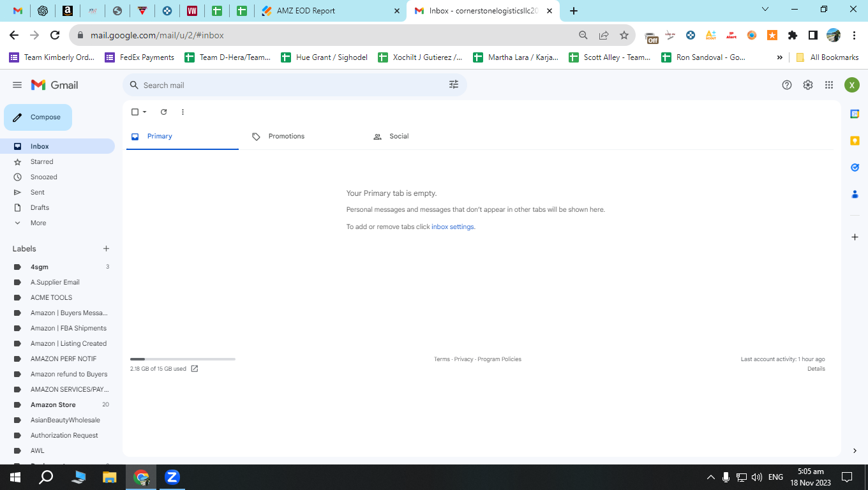Switch to the Promotions tab

304,137
